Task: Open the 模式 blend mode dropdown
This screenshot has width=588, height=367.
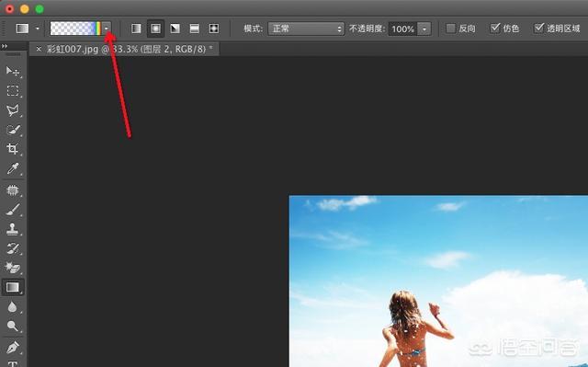Action: 306,29
